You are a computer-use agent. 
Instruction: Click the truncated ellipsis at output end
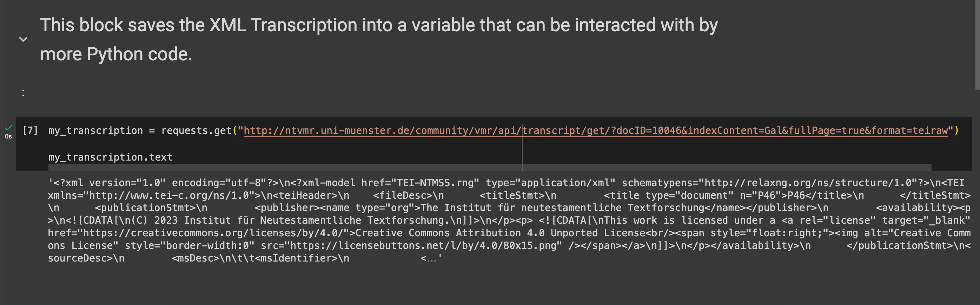coord(431,258)
